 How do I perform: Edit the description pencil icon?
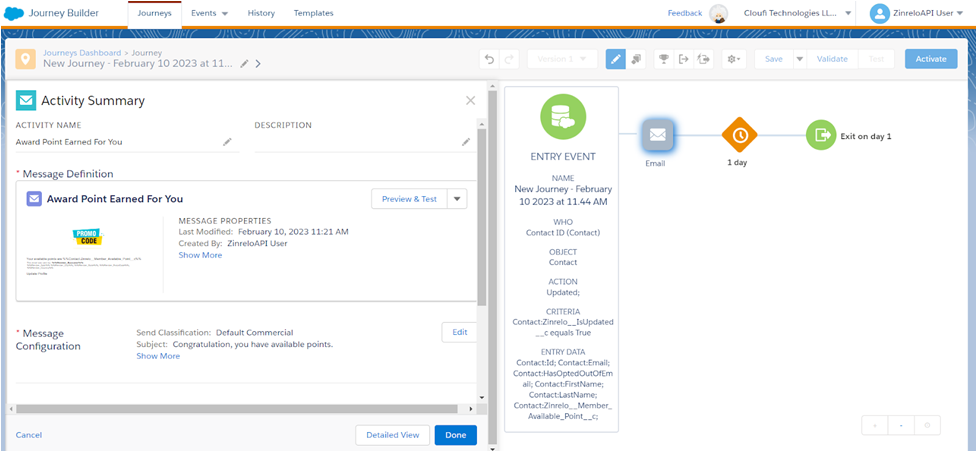465,142
